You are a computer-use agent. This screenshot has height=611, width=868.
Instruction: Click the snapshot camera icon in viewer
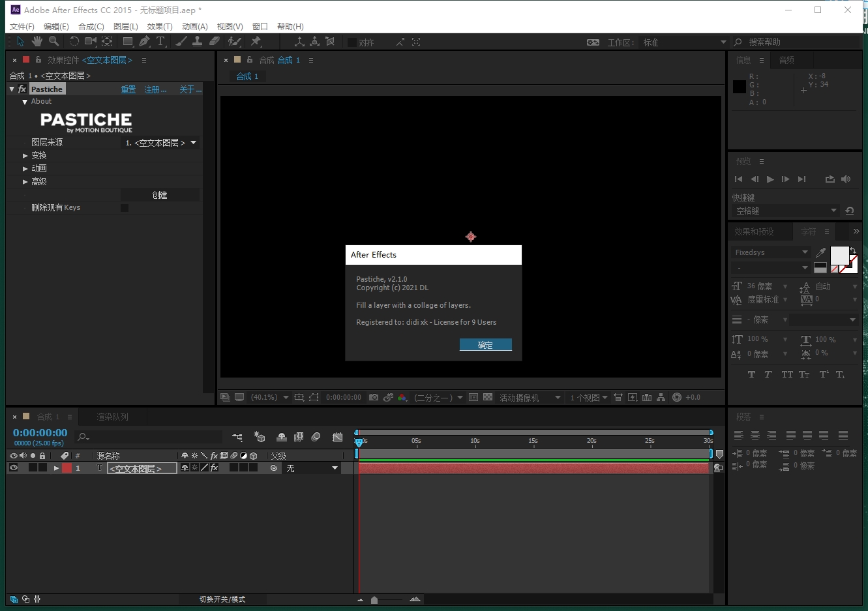point(374,397)
